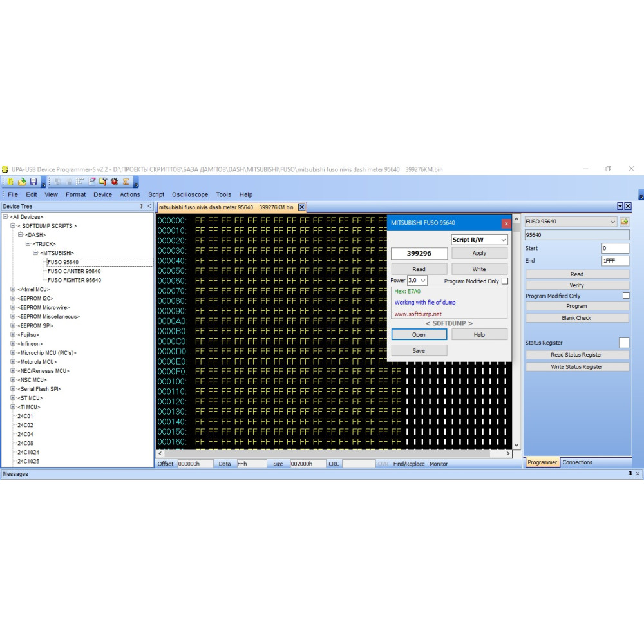Viewport: 644px width, 644px height.
Task: Click the load device folder icon beside FUSO 95640
Action: 624,222
